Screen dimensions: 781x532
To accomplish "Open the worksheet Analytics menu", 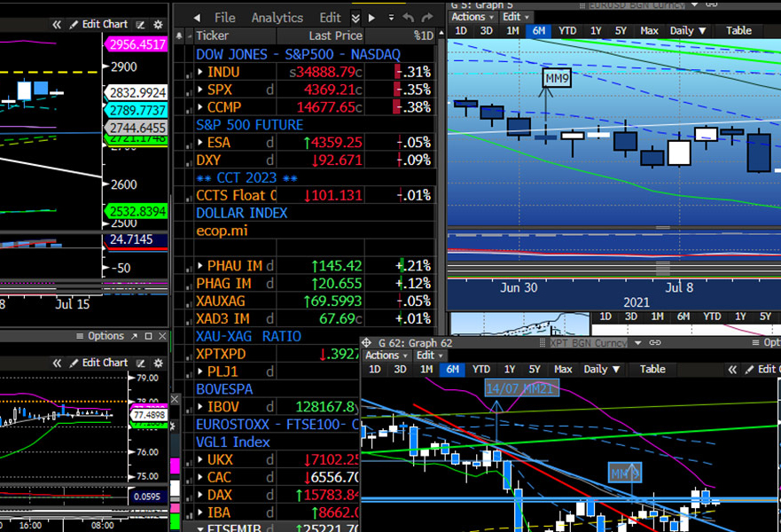I will (x=277, y=18).
